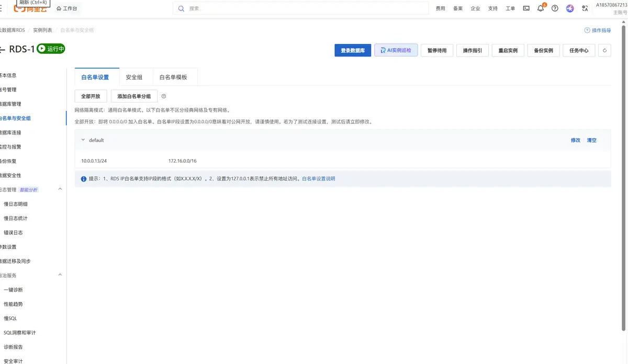Switch to the 白名单设置 tab
628x364 pixels.
(x=97, y=77)
